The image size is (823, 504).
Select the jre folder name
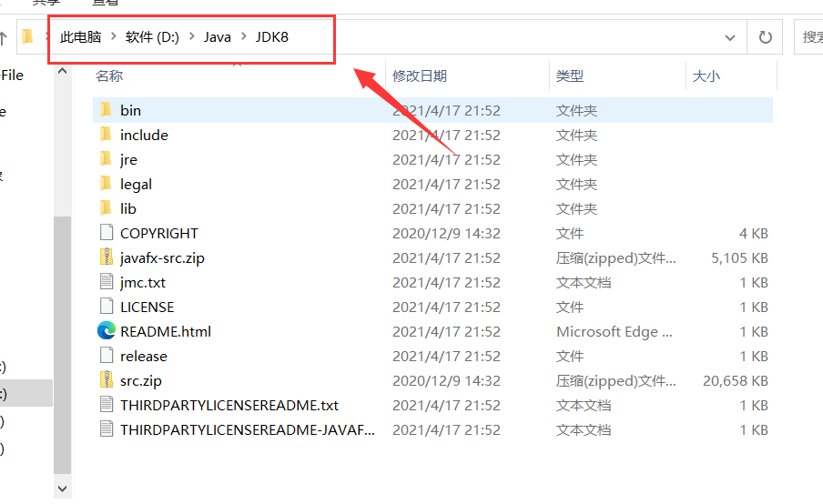(x=128, y=159)
